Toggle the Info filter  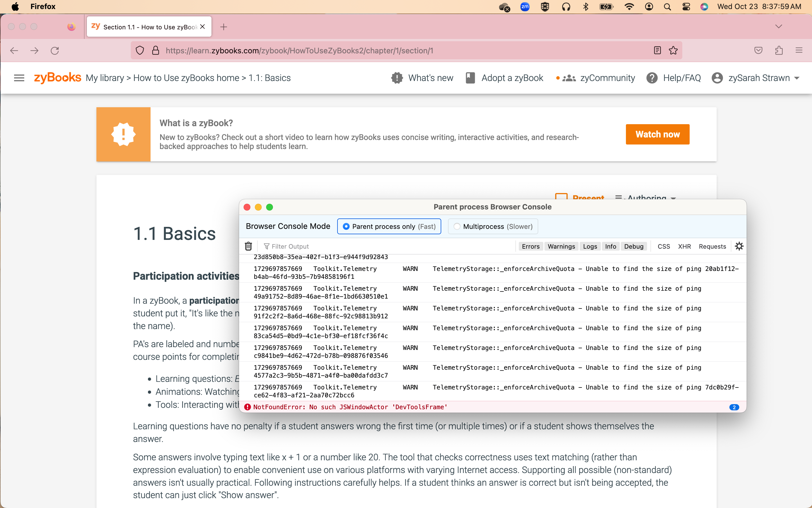611,246
